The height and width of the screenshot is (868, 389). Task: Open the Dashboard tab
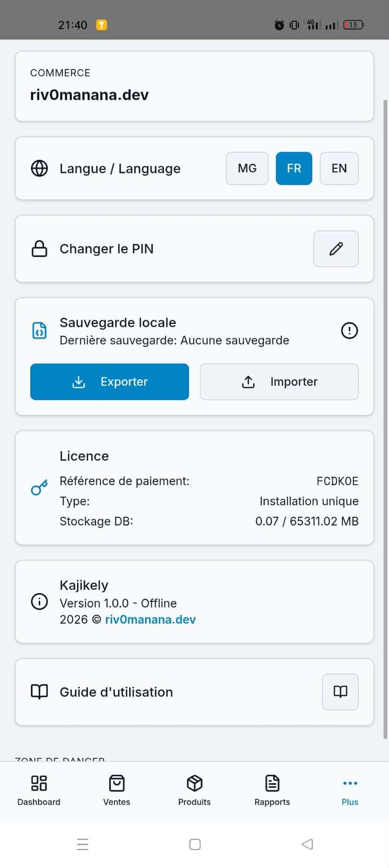pos(39,790)
